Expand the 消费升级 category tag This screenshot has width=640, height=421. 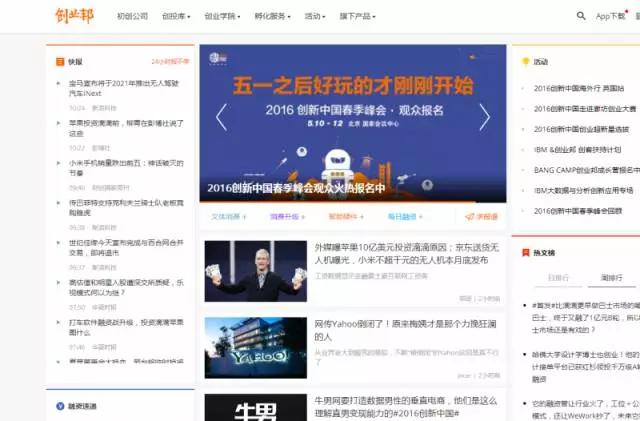tap(287, 217)
